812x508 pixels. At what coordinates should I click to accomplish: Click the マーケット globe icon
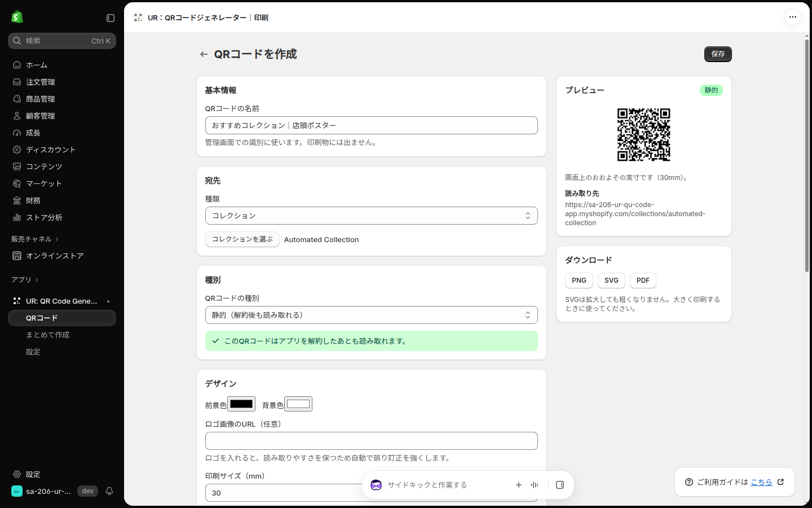(17, 183)
